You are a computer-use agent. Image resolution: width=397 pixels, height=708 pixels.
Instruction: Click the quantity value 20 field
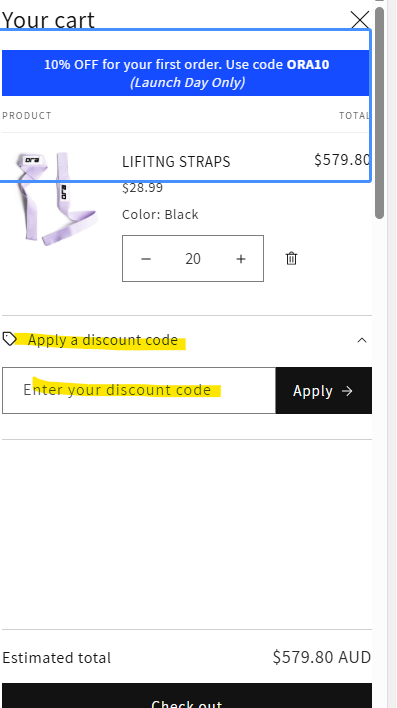(x=193, y=259)
